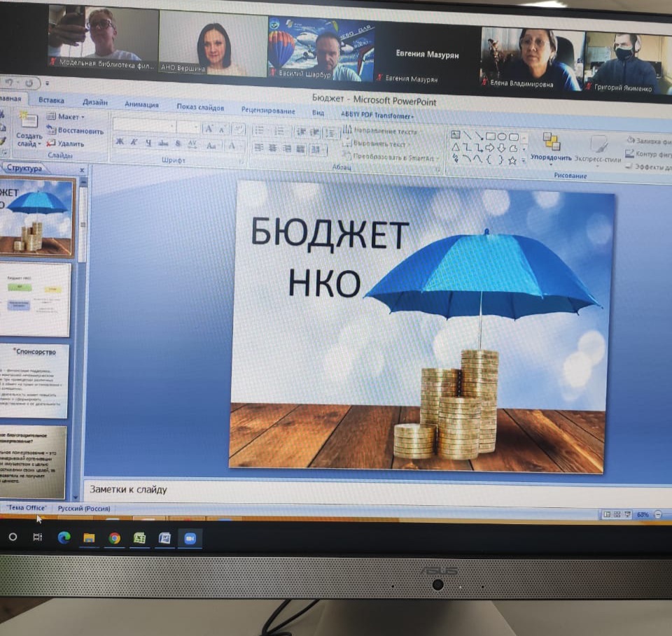Open Google Chrome from the taskbar
Screen dimensions: 672x636
click(x=114, y=538)
